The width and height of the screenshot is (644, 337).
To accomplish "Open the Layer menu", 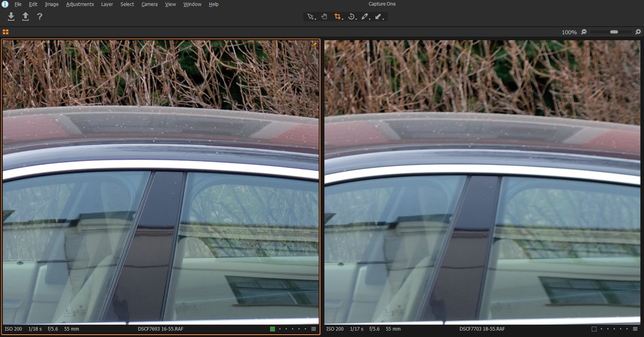I will [107, 4].
